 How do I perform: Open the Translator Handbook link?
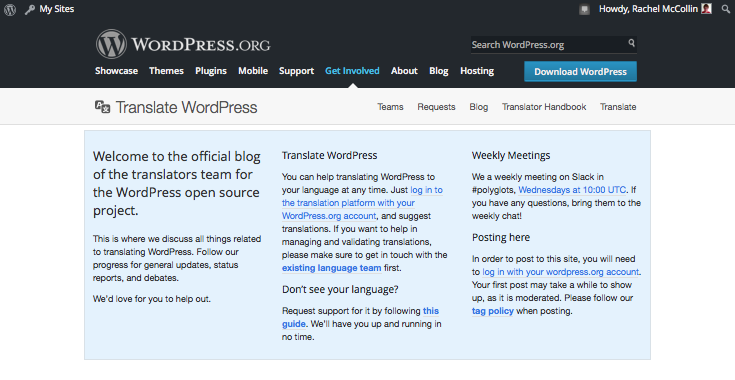tap(544, 107)
